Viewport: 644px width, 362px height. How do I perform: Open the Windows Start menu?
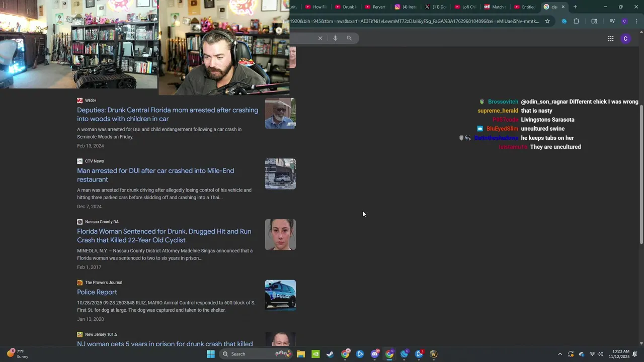click(x=211, y=354)
